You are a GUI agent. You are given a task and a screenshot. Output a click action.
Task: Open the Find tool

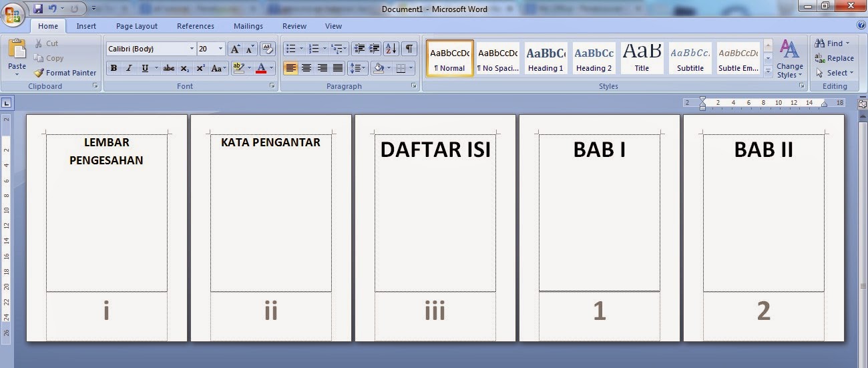832,43
